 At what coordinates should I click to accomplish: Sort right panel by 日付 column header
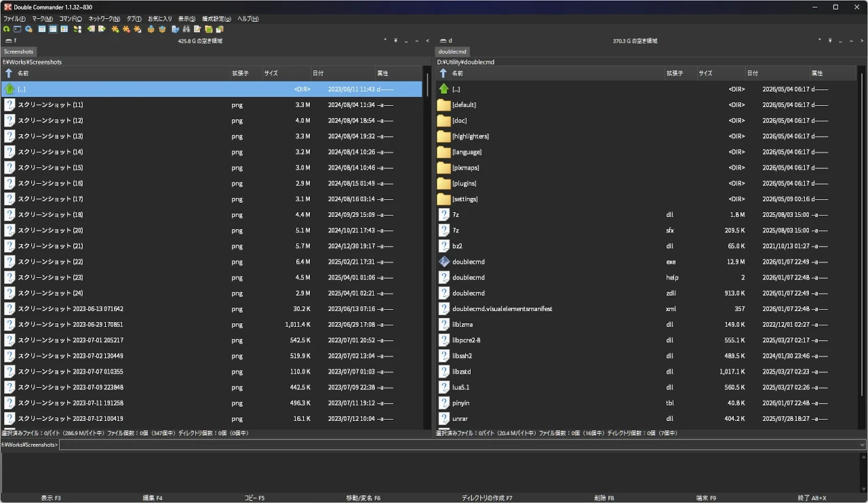pyautogui.click(x=777, y=73)
